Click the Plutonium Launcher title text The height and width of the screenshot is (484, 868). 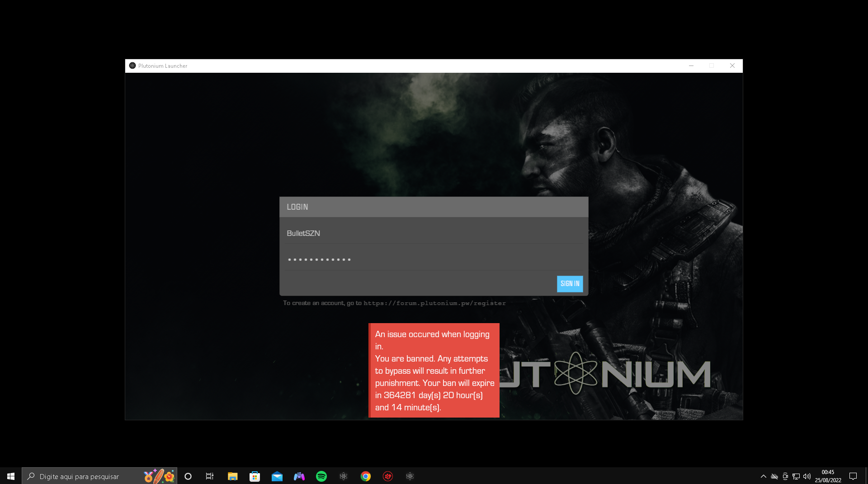(163, 66)
